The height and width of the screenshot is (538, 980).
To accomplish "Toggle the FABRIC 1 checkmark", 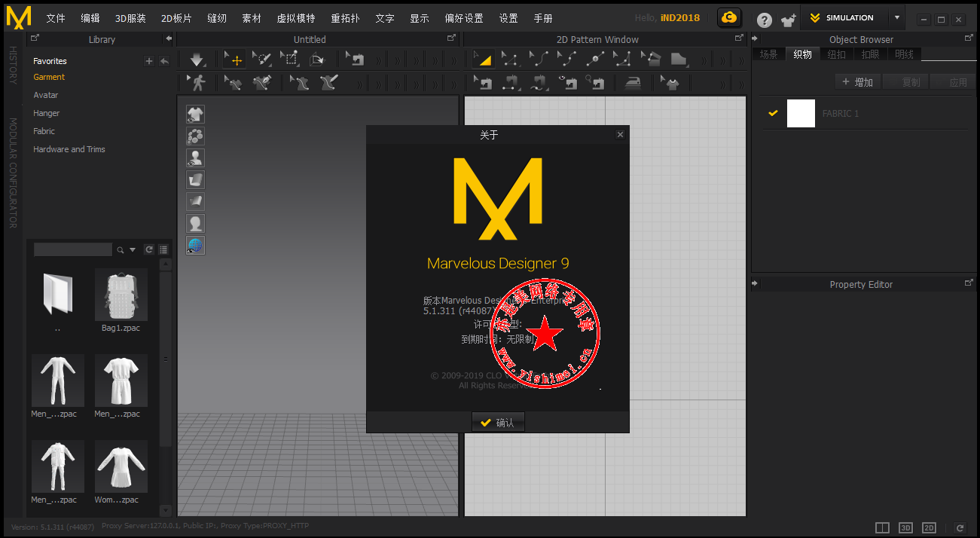I will pyautogui.click(x=773, y=113).
